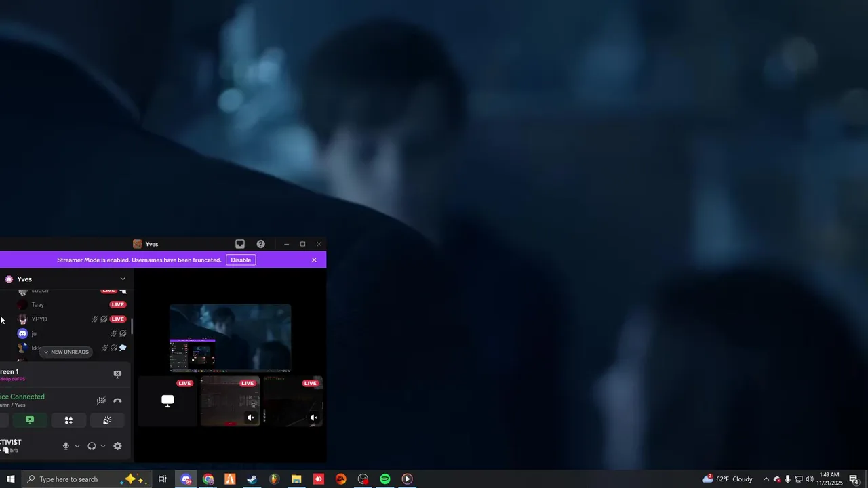Open the Windows notification center
Image resolution: width=868 pixels, height=488 pixels.
[x=854, y=479]
